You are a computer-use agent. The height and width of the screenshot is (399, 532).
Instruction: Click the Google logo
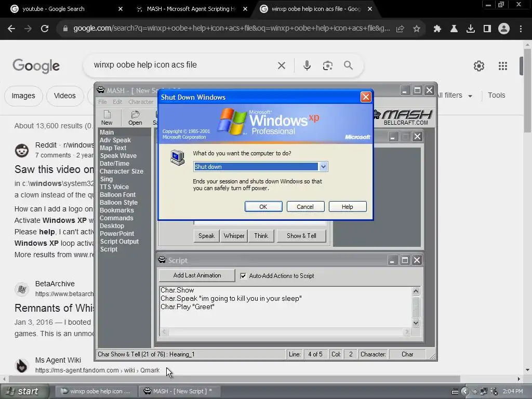pyautogui.click(x=36, y=66)
